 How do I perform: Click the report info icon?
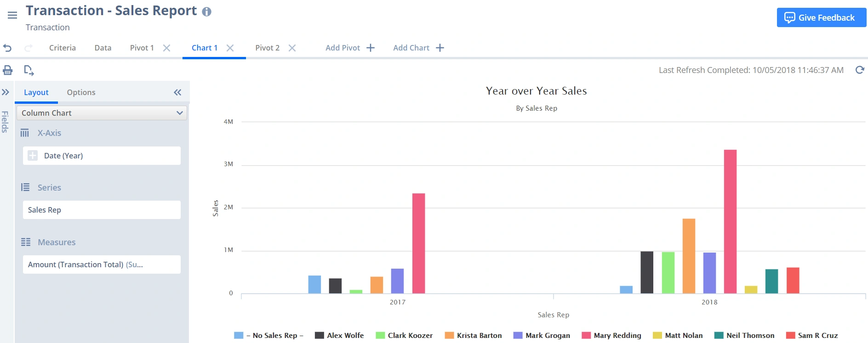207,12
